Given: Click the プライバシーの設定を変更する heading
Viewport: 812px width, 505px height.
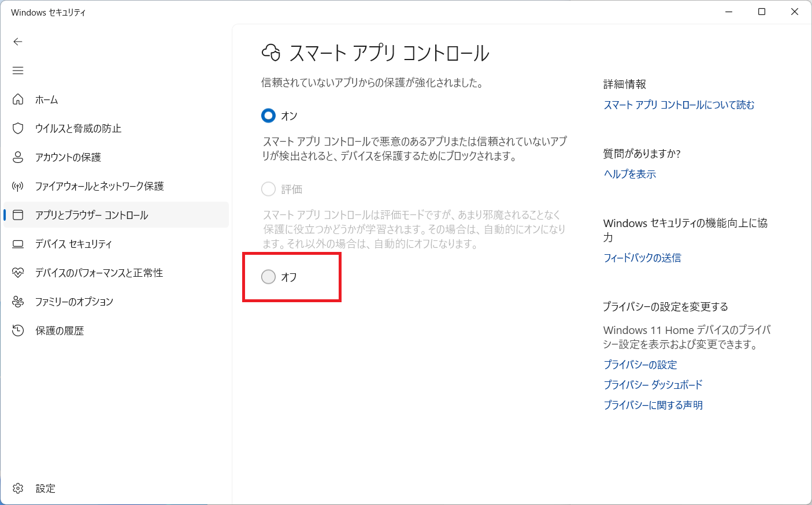Looking at the screenshot, I should click(666, 307).
